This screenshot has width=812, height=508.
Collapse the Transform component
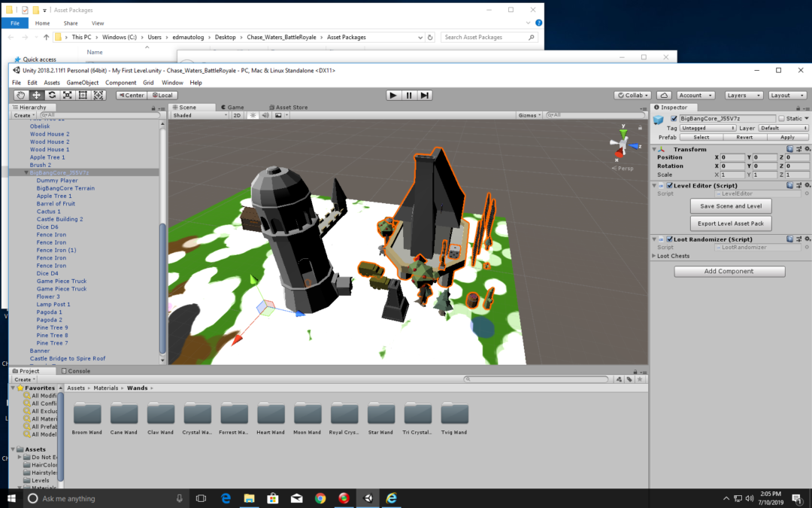[654, 149]
